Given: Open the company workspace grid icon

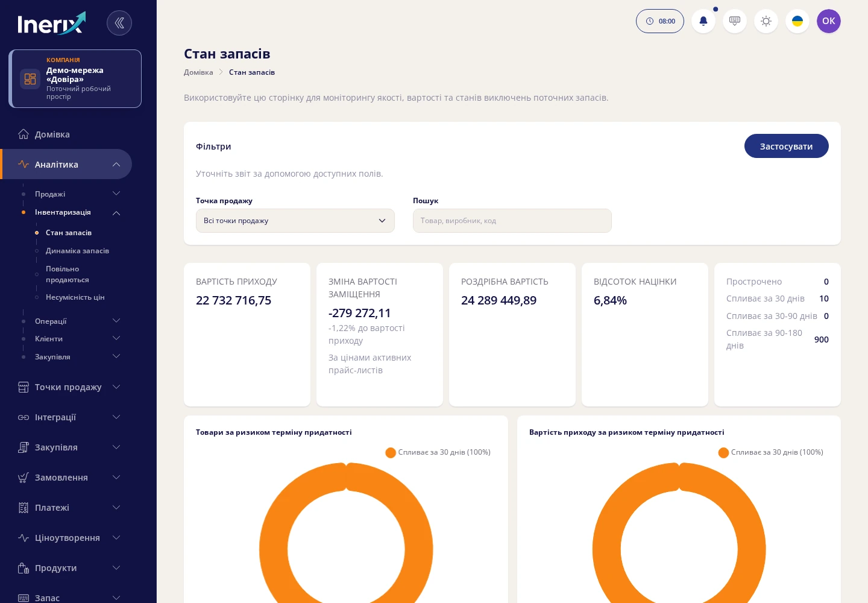Looking at the screenshot, I should (x=30, y=79).
